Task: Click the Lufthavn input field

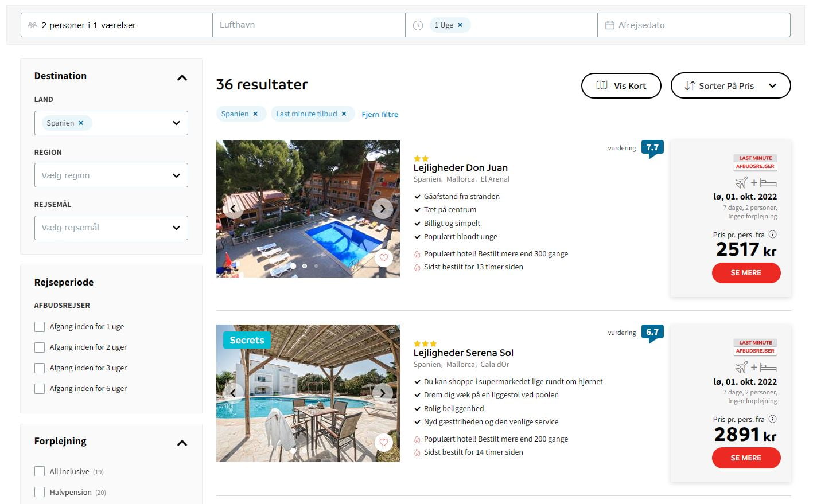Action: [309, 25]
